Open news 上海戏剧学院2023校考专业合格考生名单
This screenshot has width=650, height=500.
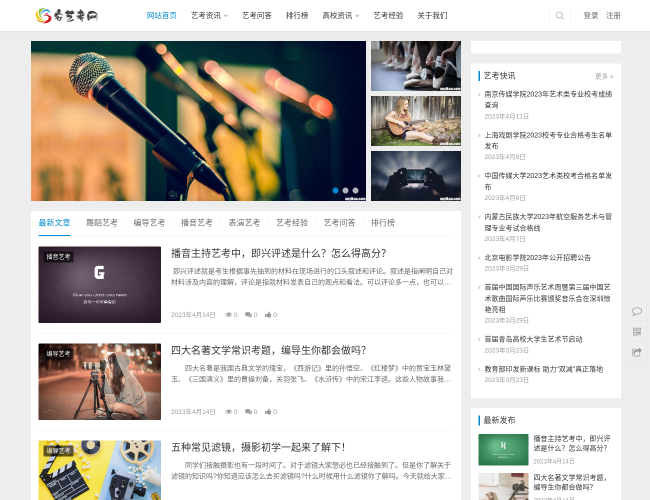[x=548, y=141]
